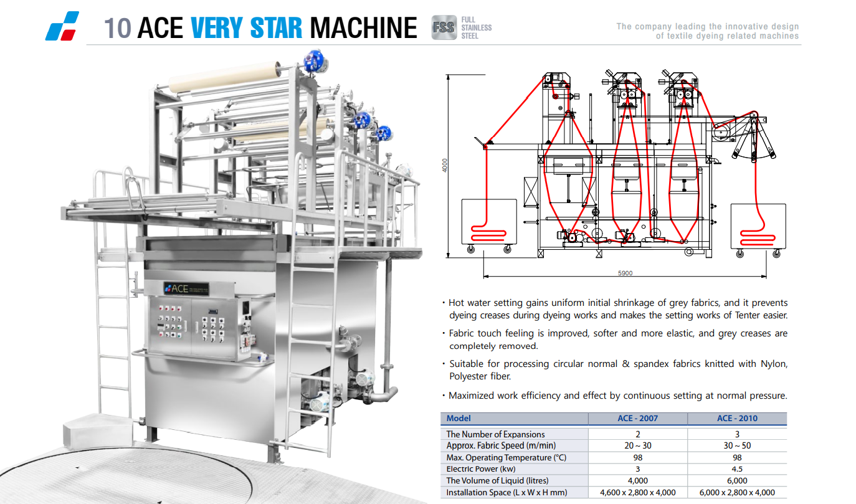Viewport: 856px width, 504px height.
Task: Click the "ACE - 2007" column header
Action: [637, 419]
